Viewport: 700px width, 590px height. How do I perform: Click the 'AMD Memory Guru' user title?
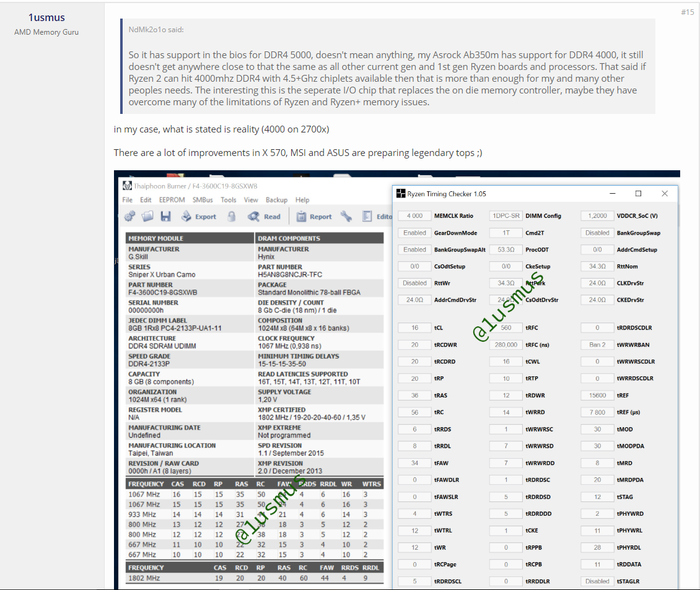point(46,32)
